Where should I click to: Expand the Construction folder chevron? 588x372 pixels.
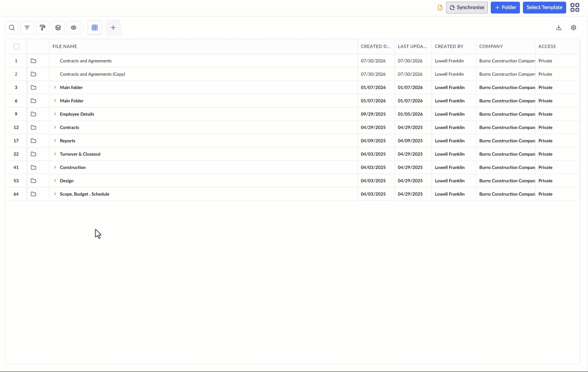(x=55, y=167)
